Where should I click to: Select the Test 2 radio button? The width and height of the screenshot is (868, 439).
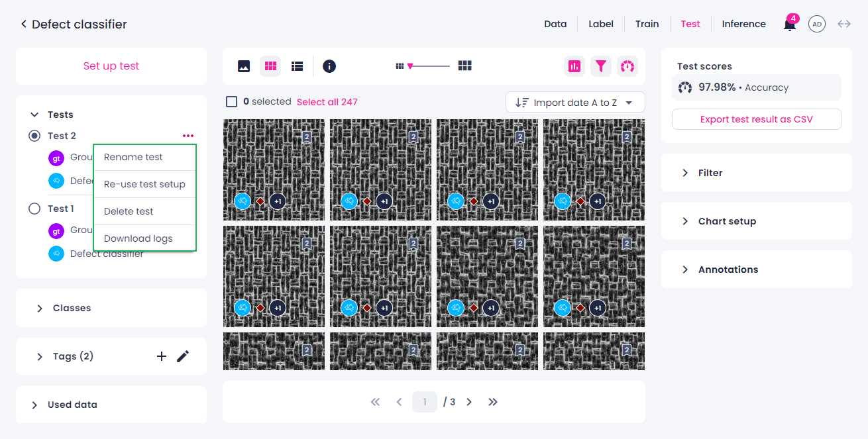pyautogui.click(x=34, y=136)
